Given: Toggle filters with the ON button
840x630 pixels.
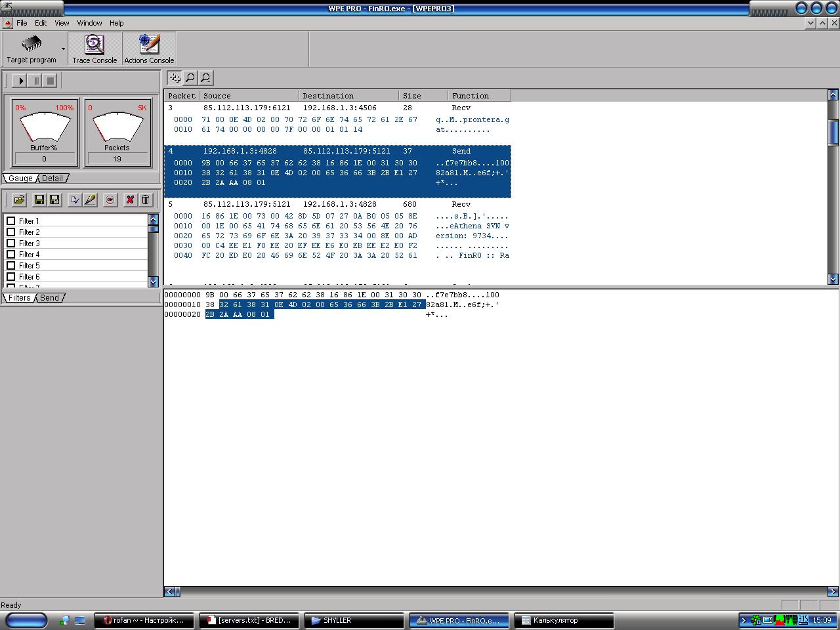Looking at the screenshot, I should click(x=110, y=199).
